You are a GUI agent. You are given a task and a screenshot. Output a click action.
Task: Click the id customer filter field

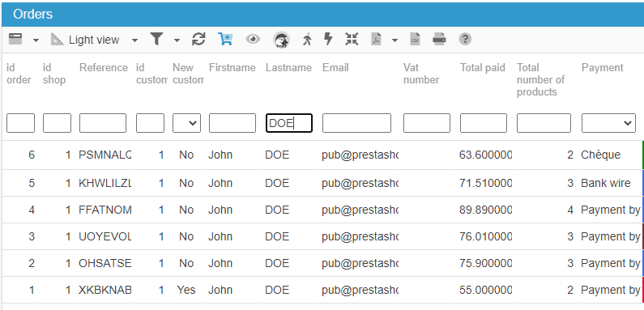tap(151, 123)
